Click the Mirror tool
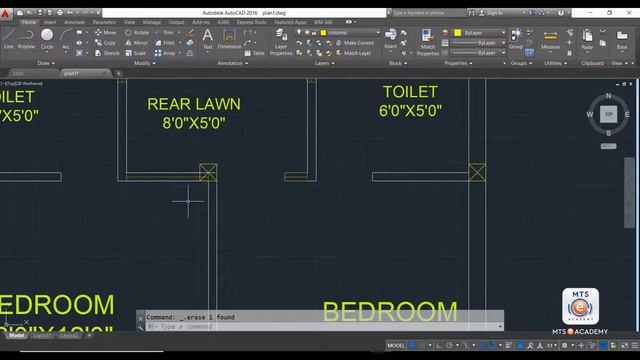 click(x=136, y=42)
